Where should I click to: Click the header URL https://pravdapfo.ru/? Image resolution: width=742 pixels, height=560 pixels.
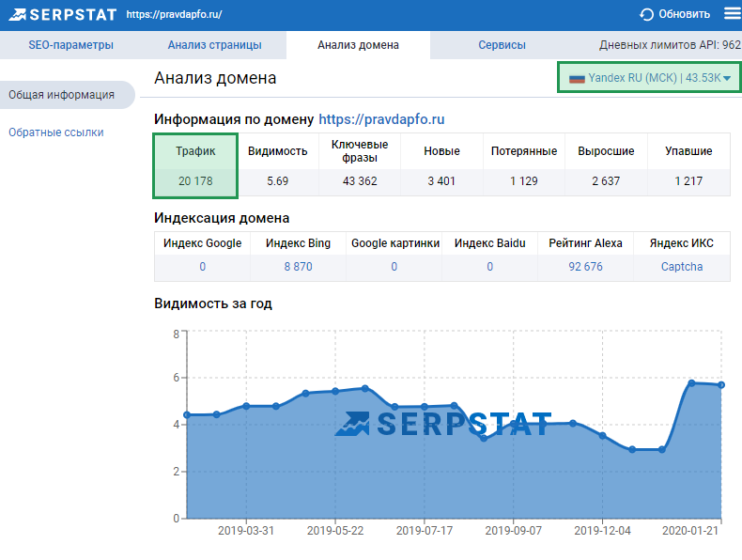click(174, 15)
